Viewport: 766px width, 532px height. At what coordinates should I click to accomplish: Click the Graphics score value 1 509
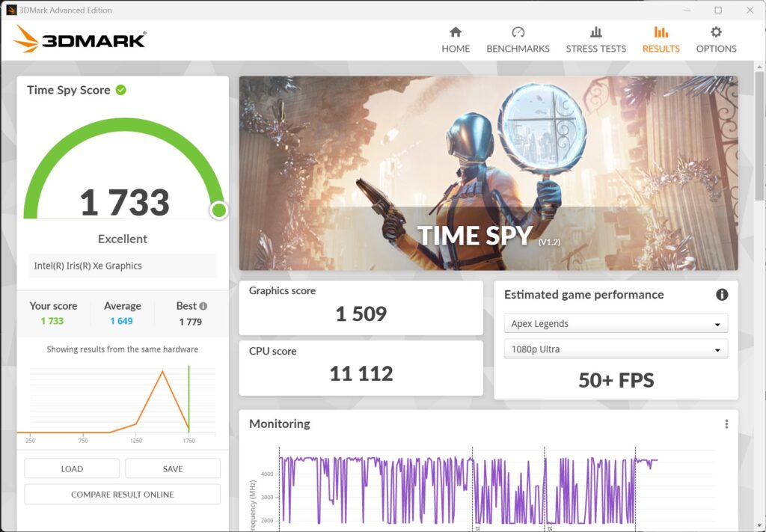click(361, 314)
